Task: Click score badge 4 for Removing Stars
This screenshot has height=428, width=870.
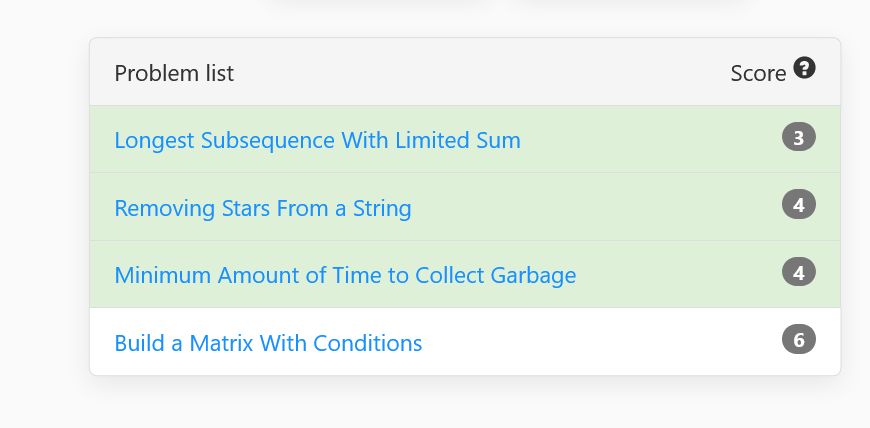Action: (799, 205)
